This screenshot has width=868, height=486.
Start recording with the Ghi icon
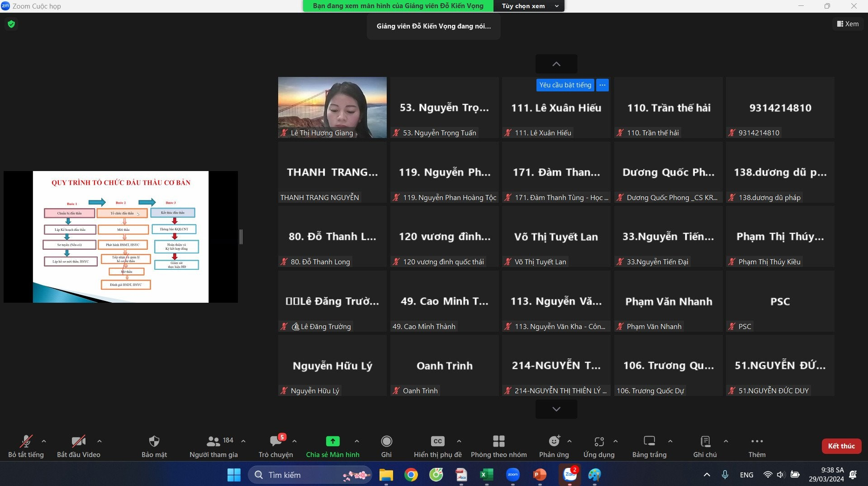tap(386, 442)
